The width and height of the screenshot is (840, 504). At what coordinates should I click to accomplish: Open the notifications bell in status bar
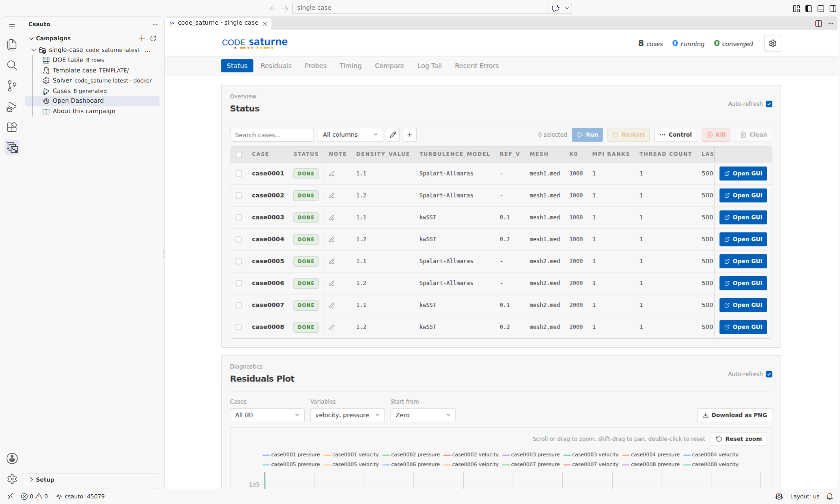coord(830,497)
